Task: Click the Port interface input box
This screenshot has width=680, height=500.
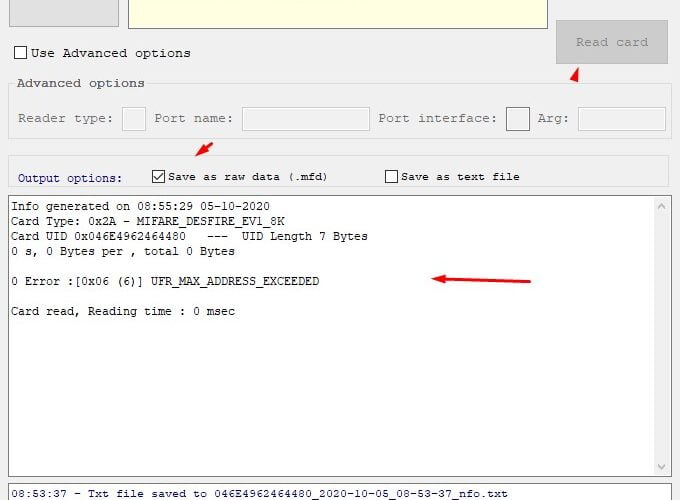Action: [x=518, y=119]
